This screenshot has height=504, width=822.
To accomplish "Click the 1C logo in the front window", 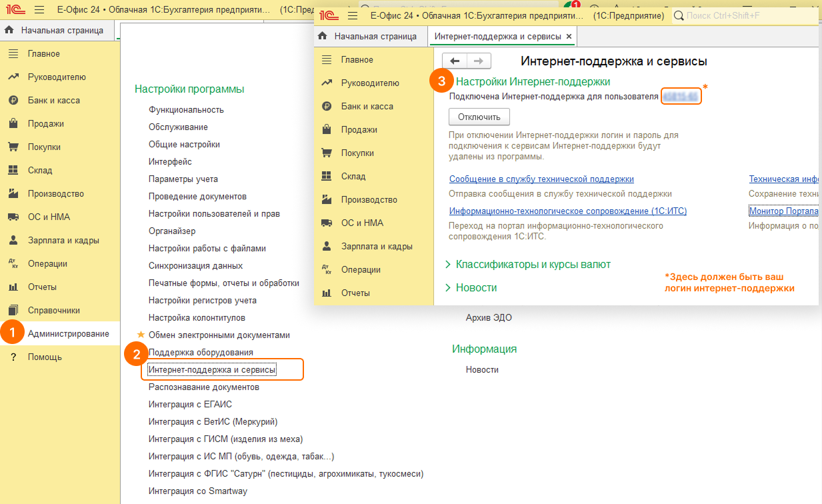I will coord(329,15).
